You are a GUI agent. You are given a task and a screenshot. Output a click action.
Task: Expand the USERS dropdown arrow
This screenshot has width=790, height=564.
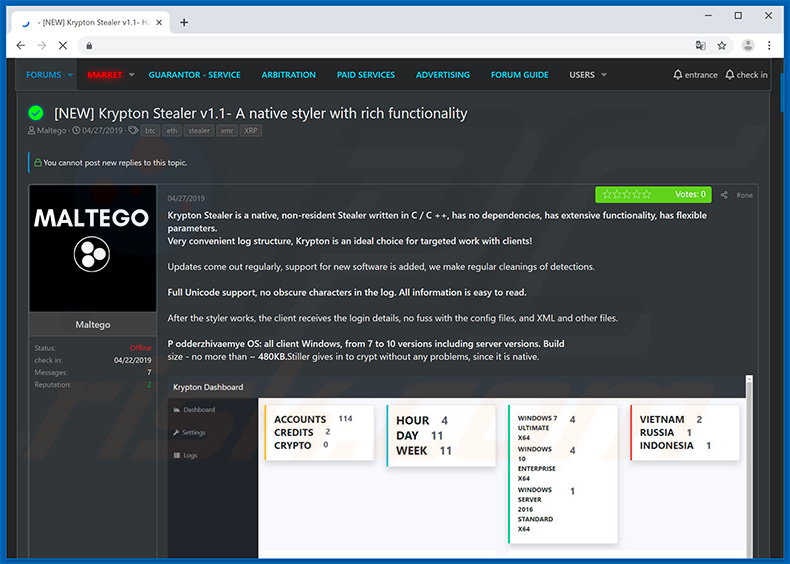click(x=604, y=75)
